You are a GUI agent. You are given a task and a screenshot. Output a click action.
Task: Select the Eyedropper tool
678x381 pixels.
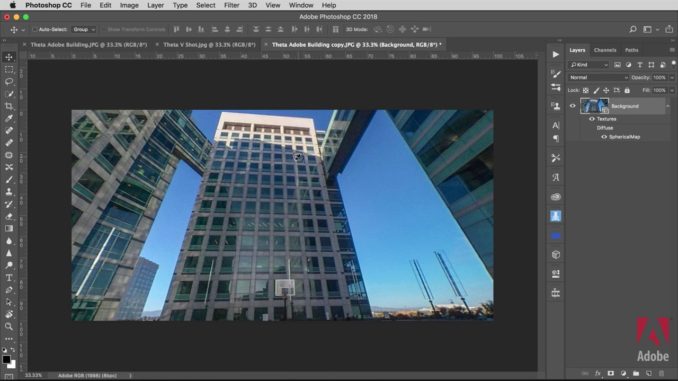click(9, 118)
